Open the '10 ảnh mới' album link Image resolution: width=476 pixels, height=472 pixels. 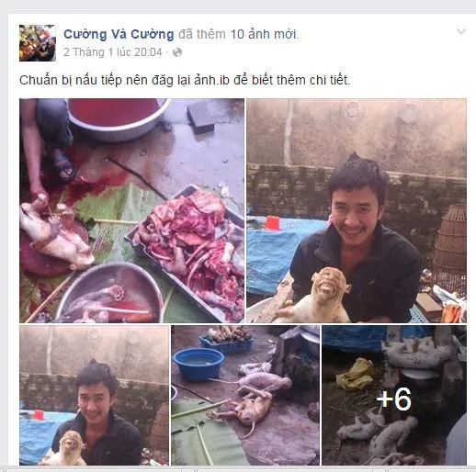[264, 34]
